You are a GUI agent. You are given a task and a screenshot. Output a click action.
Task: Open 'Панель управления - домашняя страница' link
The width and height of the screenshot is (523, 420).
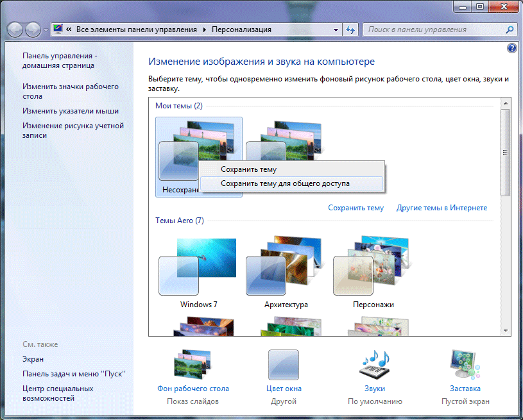(60, 61)
